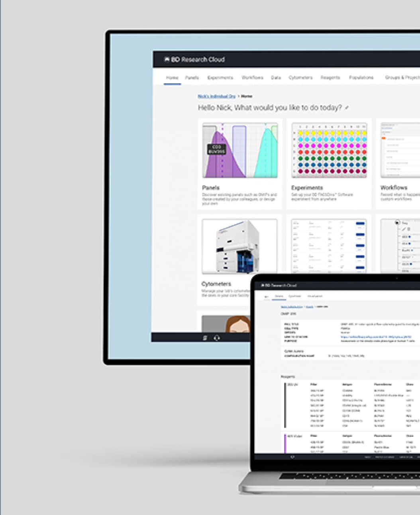420x515 pixels.
Task: Open the Reagents tab
Action: pos(330,78)
